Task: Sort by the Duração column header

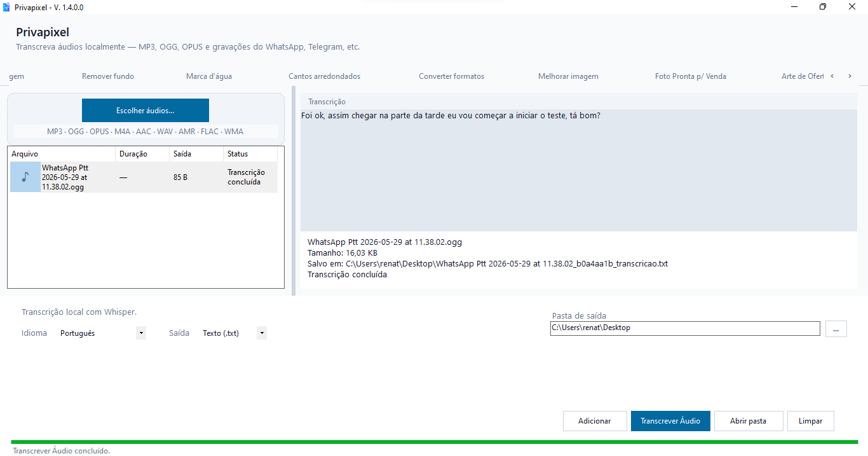Action: coord(142,154)
